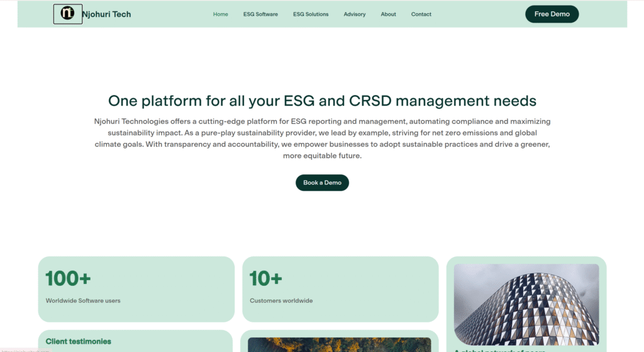Go to the Home nav item
Image resolution: width=644 pixels, height=352 pixels.
tap(220, 14)
